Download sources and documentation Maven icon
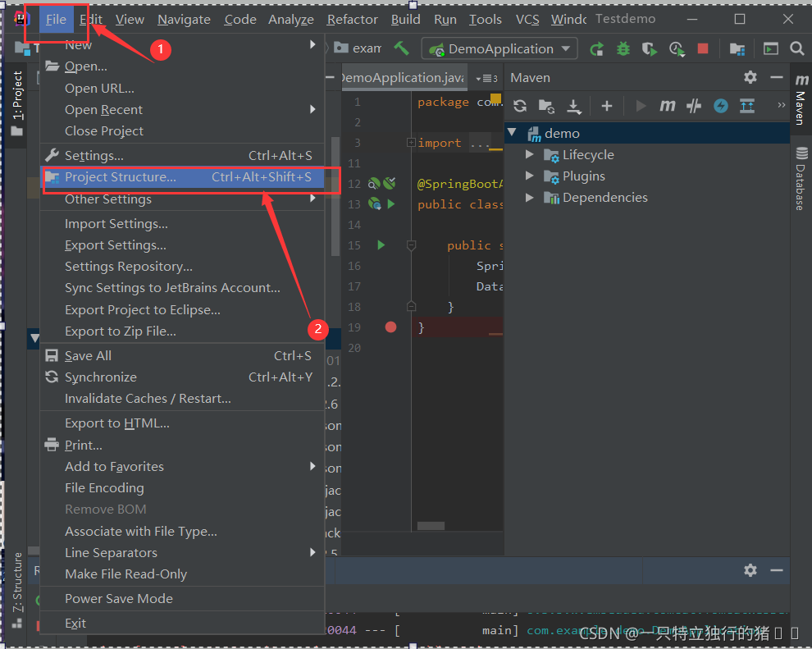This screenshot has height=649, width=812. pyautogui.click(x=573, y=106)
